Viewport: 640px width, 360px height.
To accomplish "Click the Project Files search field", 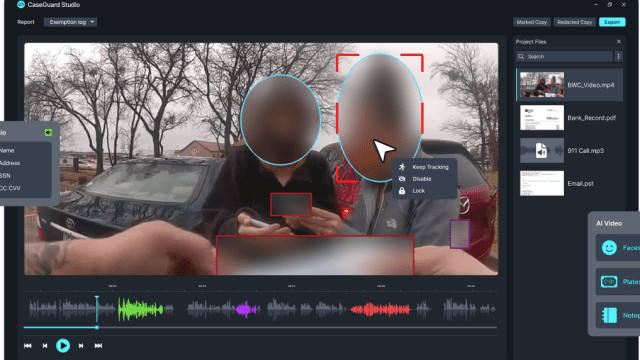I will (564, 56).
